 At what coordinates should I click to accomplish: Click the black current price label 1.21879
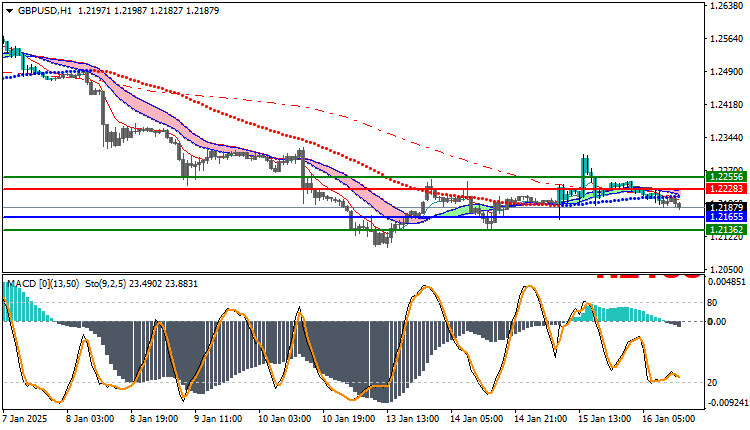click(726, 207)
